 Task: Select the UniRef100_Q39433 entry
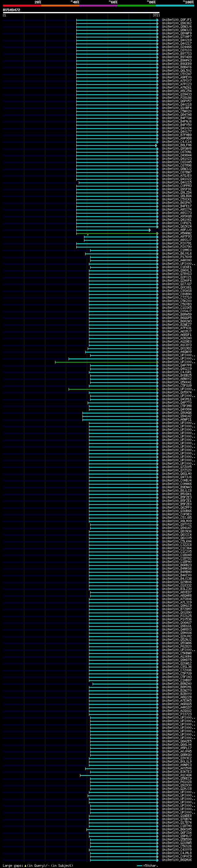click(176, 94)
